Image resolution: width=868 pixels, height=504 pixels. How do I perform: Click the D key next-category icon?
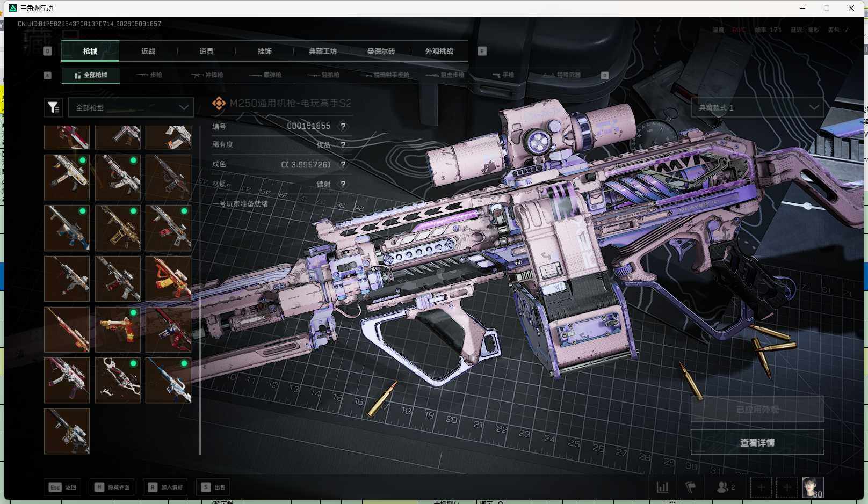[604, 75]
